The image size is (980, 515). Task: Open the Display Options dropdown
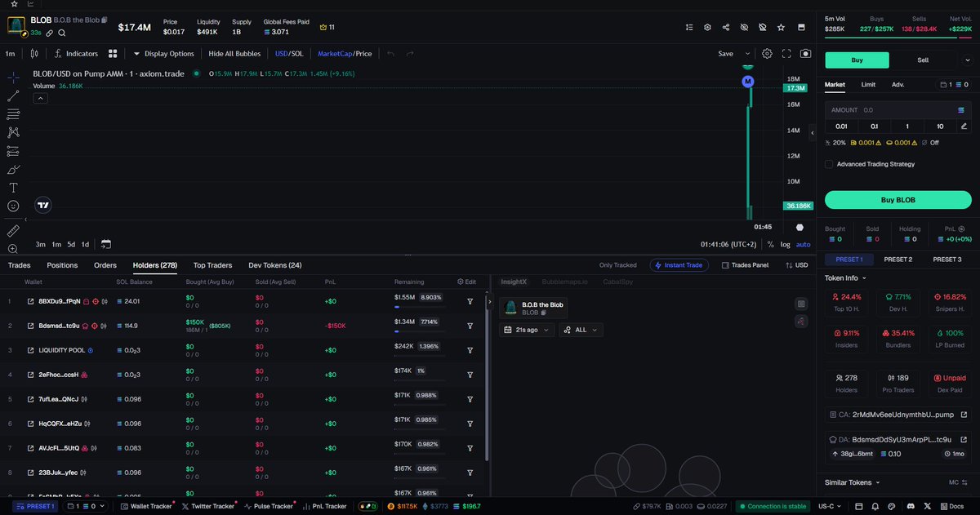point(163,54)
